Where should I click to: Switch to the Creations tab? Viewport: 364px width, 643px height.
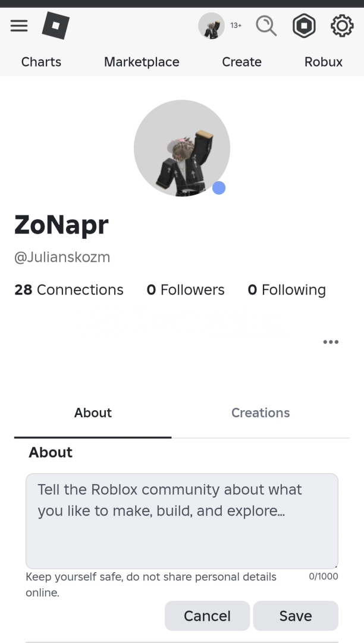[x=261, y=413]
